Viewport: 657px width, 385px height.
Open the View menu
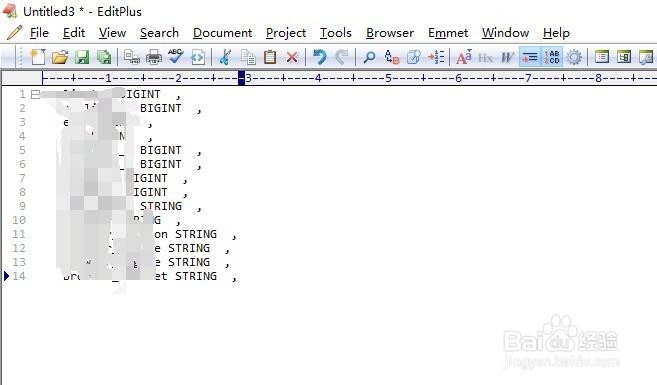112,33
